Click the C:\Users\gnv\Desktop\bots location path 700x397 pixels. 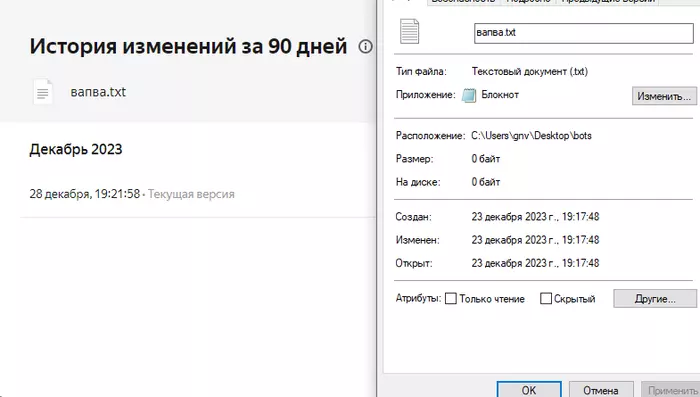click(x=531, y=136)
